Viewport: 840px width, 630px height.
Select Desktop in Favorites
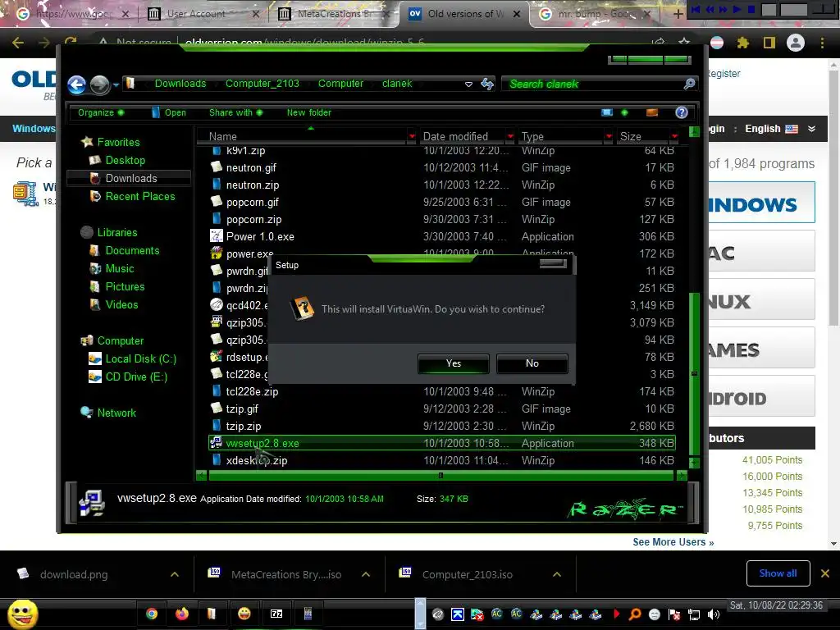pos(125,160)
